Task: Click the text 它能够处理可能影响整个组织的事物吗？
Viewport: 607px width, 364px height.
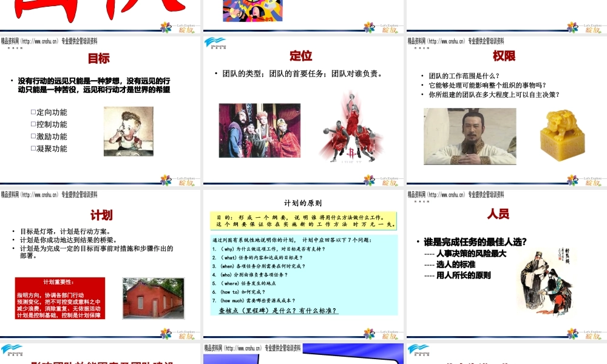Action: click(x=487, y=85)
